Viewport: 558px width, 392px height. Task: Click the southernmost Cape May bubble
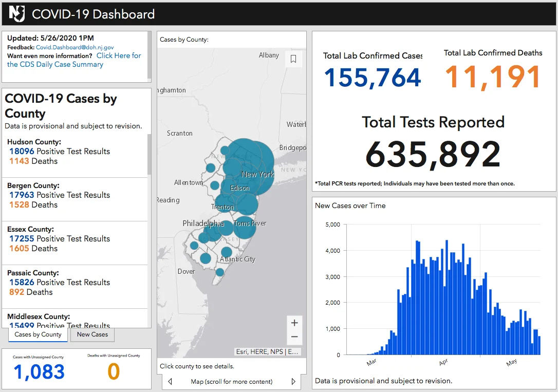[x=220, y=272]
